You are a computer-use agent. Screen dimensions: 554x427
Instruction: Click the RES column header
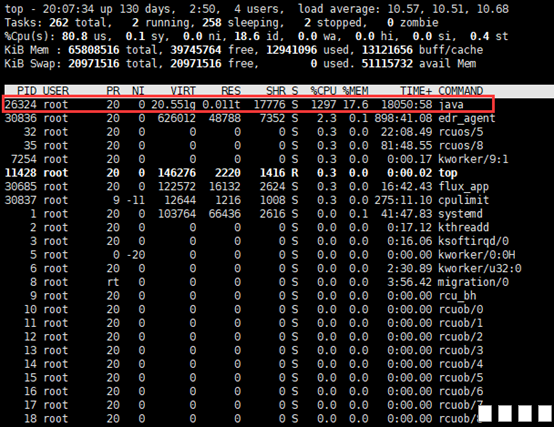point(231,91)
